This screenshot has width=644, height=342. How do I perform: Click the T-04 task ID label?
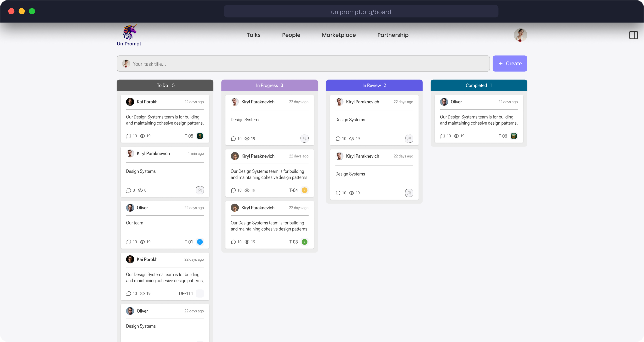click(293, 190)
